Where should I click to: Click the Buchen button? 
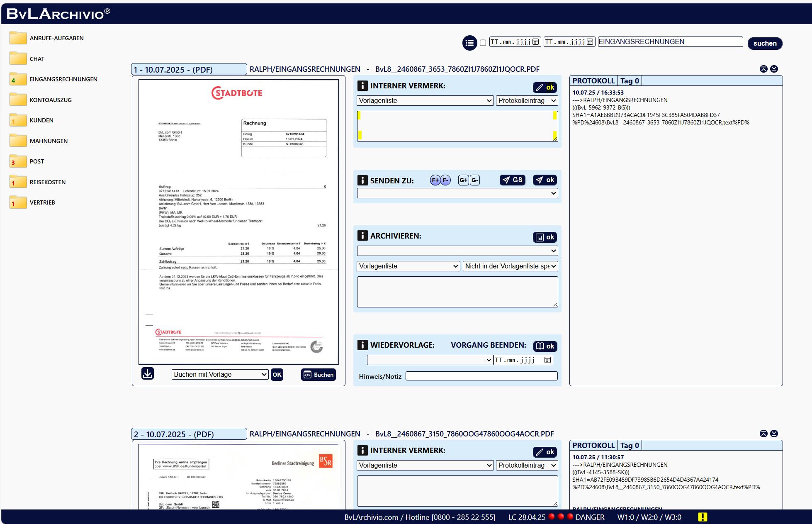pyautogui.click(x=318, y=375)
